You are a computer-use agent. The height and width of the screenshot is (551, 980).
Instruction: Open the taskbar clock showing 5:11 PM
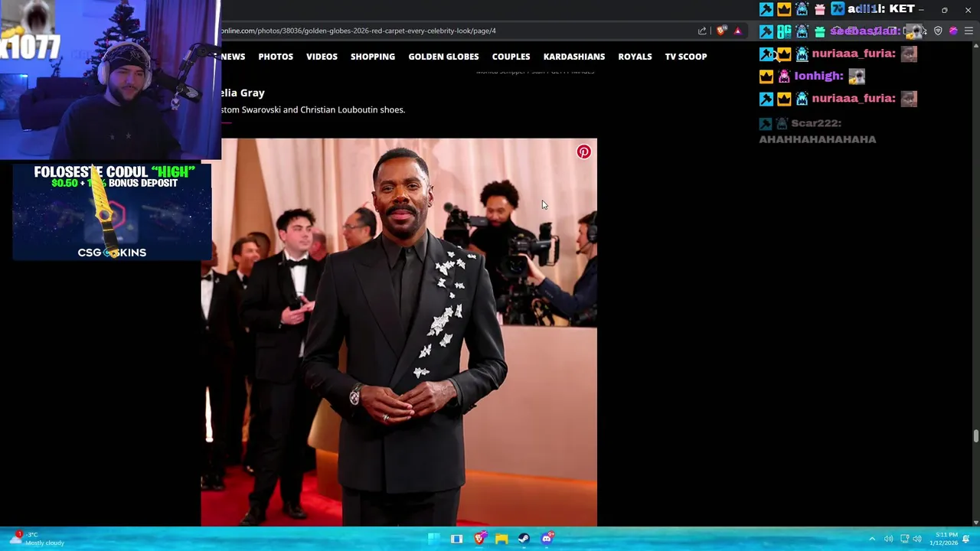[943, 539]
